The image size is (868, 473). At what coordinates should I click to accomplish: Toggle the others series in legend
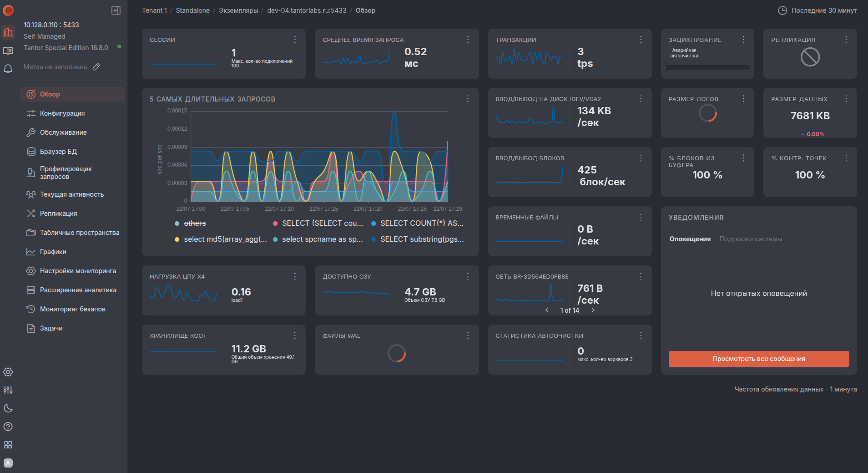[190, 224]
